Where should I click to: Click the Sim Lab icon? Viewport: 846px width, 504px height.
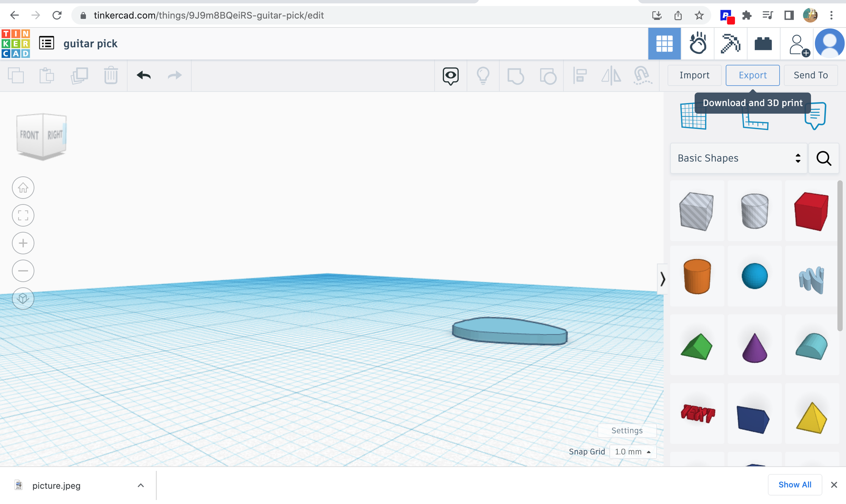click(698, 44)
